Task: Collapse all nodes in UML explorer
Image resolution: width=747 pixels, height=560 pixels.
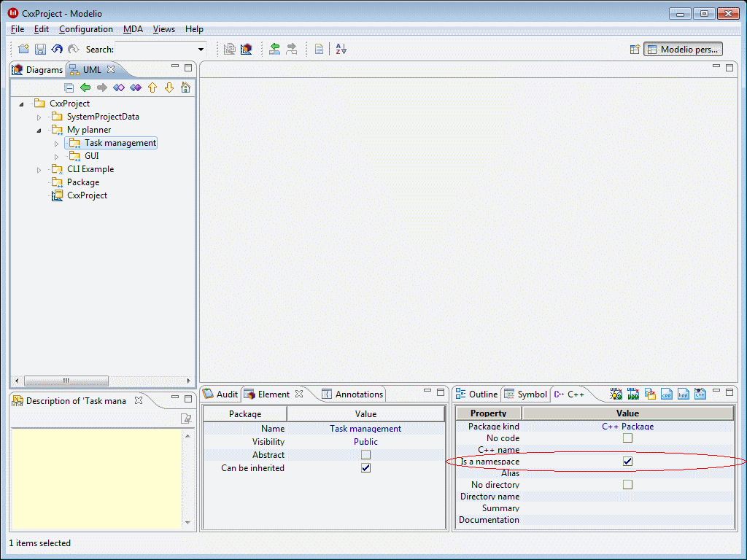Action: (69, 87)
